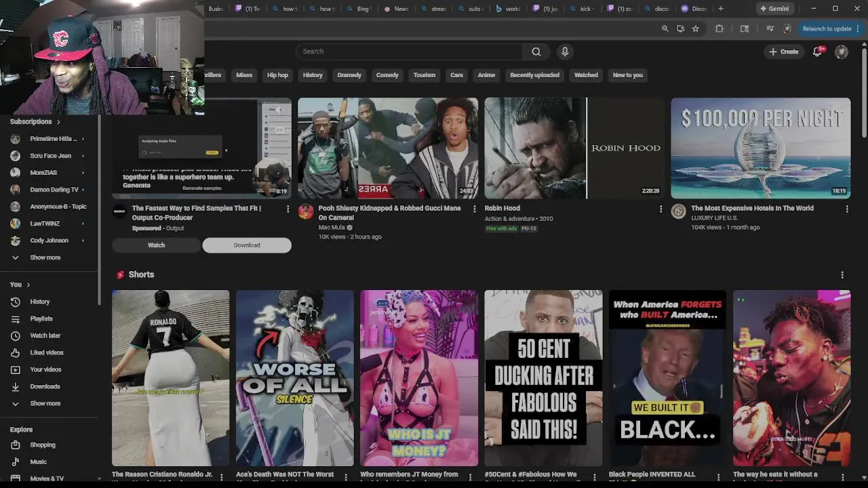Screen dimensions: 868x488
Task: Open options menu for Pooh Shiesty video
Action: click(x=474, y=209)
